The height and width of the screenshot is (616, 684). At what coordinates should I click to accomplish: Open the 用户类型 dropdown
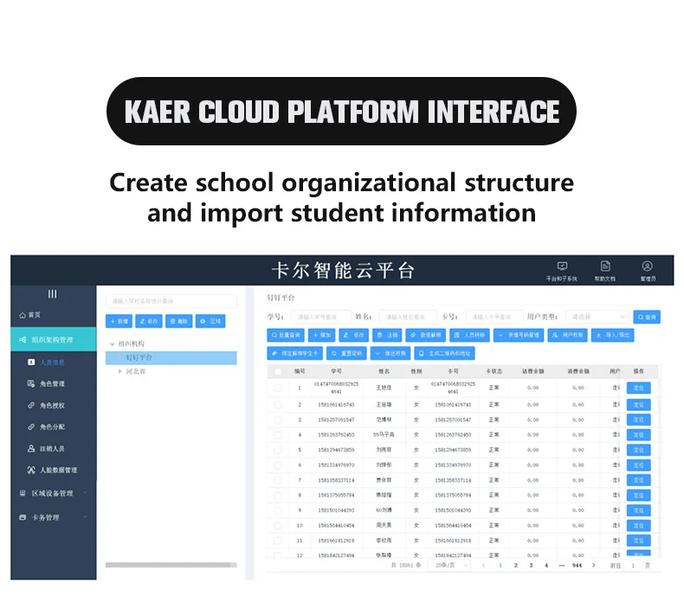tap(597, 317)
